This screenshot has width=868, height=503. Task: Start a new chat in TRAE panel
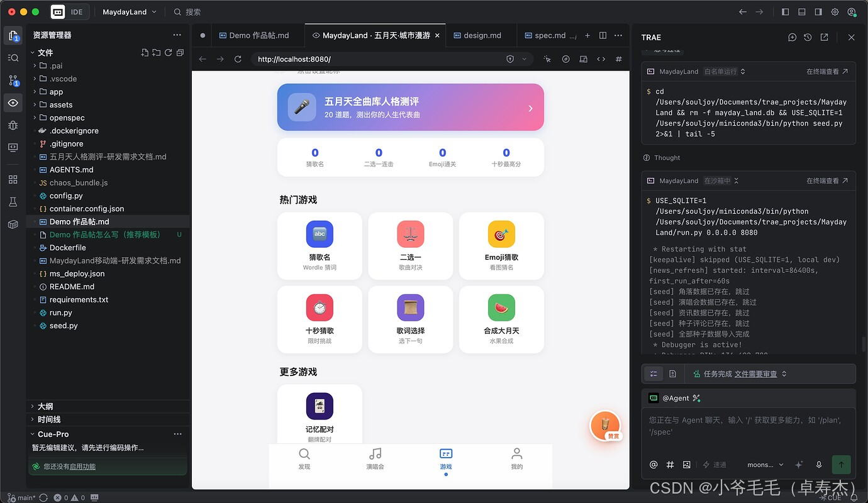tap(792, 38)
